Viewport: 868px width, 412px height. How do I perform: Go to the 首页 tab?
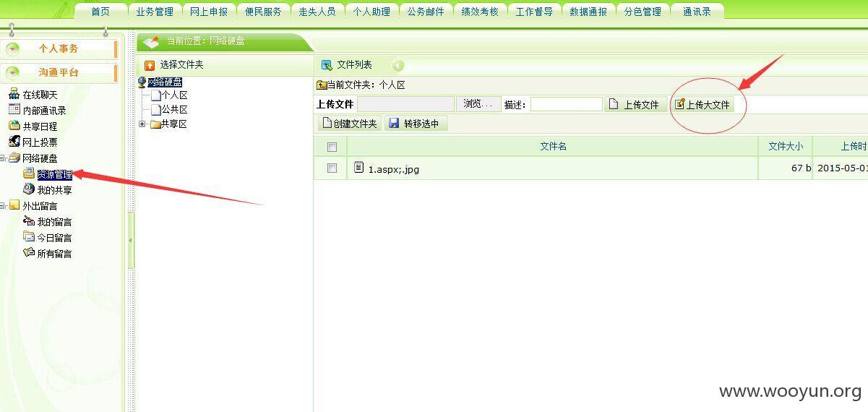click(100, 12)
